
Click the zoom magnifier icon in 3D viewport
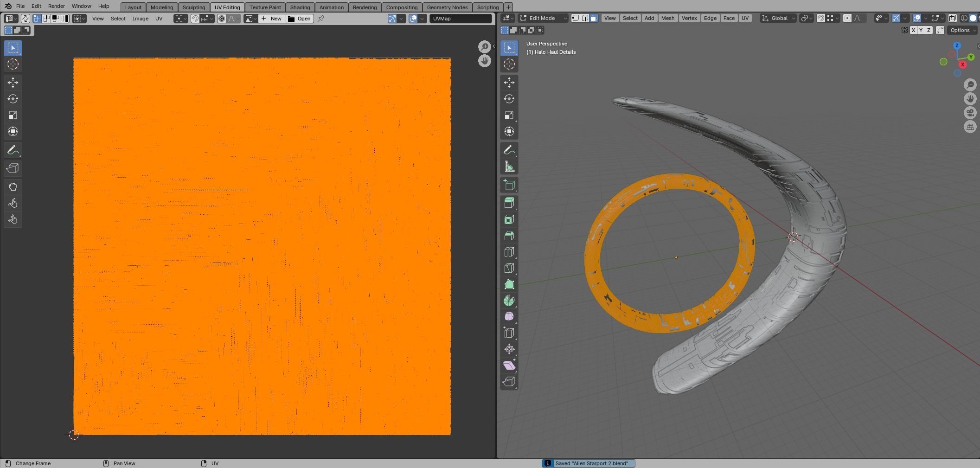(x=970, y=85)
